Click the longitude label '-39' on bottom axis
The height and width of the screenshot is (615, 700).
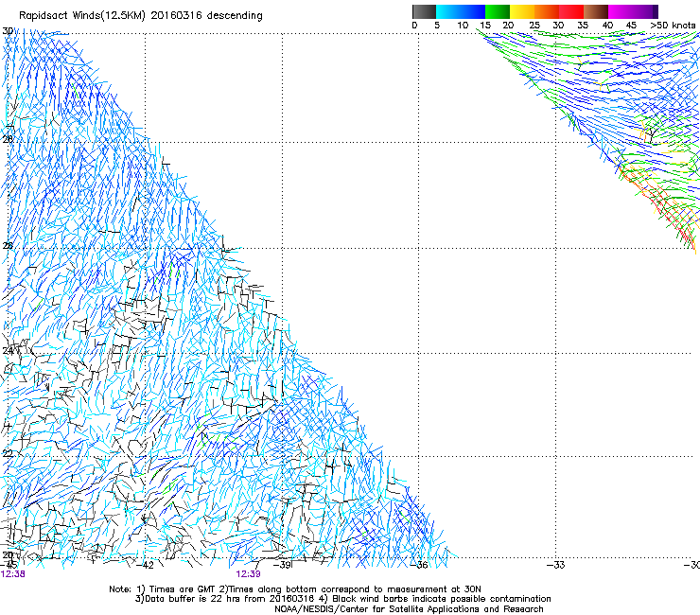282,565
